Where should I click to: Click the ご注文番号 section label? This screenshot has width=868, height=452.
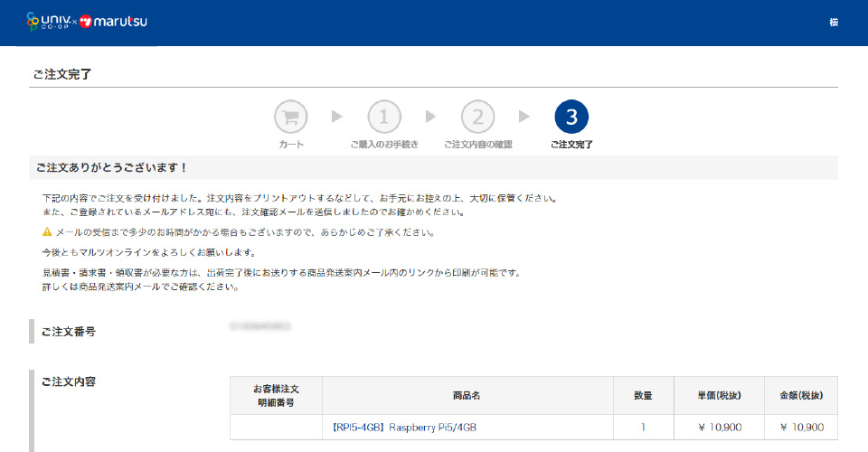69,332
